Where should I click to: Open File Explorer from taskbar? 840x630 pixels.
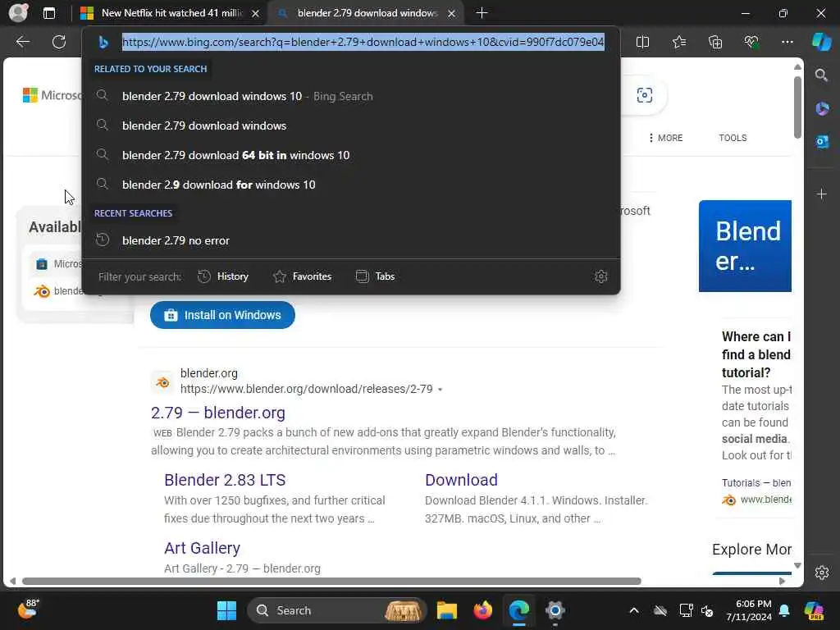(x=447, y=610)
